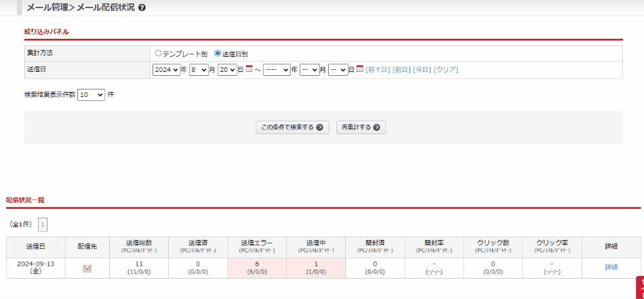Screen dimensions: 644x299
Task: Click 送信総数 cell showing 11
Action: click(x=139, y=268)
